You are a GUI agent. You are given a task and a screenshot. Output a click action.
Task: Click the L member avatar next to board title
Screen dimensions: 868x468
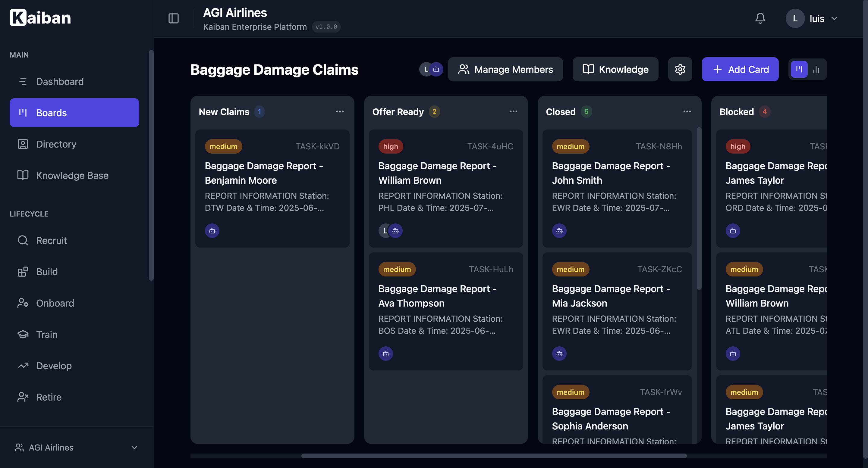pos(426,69)
